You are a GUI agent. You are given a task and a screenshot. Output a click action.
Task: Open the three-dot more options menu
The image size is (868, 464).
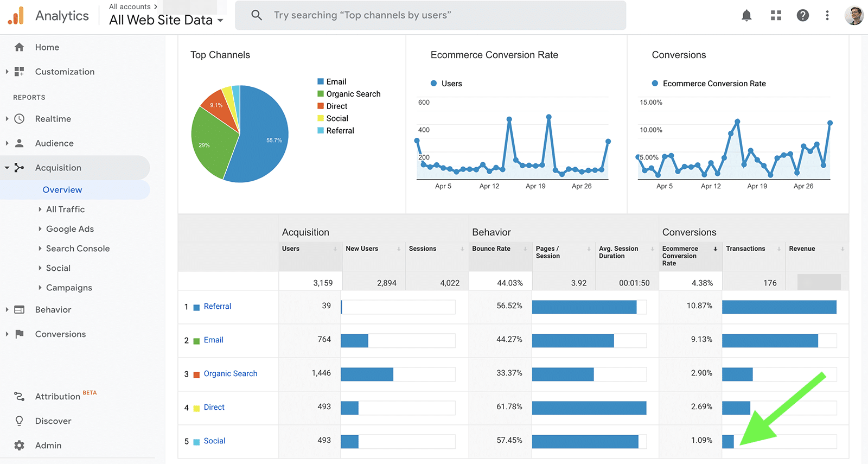click(x=827, y=16)
